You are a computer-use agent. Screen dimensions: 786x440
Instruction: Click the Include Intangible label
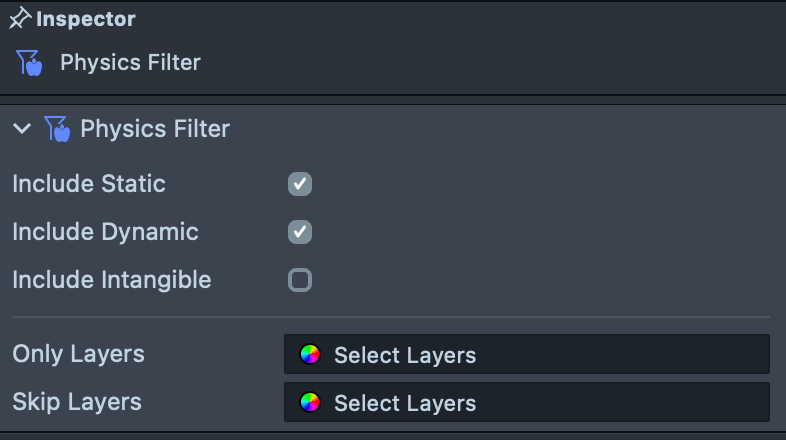tap(111, 280)
